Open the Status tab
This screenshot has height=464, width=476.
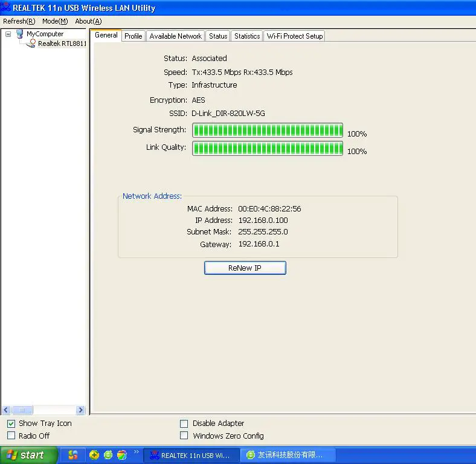[218, 36]
